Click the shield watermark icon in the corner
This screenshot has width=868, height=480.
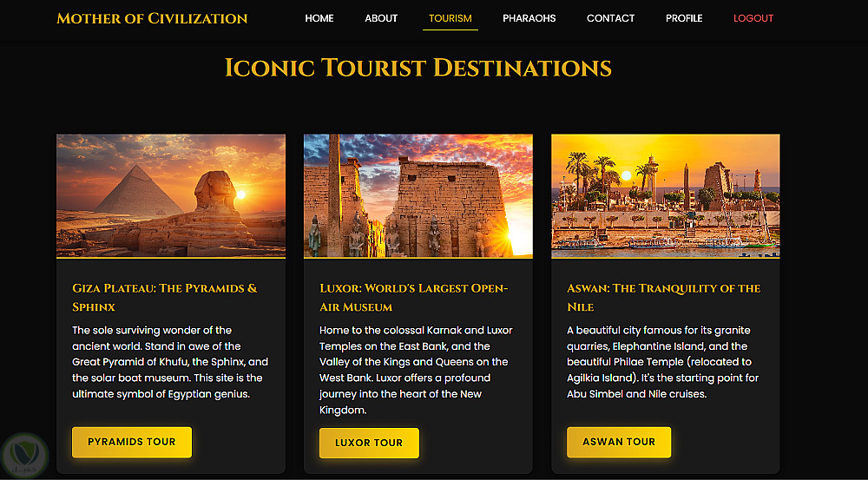(x=23, y=453)
